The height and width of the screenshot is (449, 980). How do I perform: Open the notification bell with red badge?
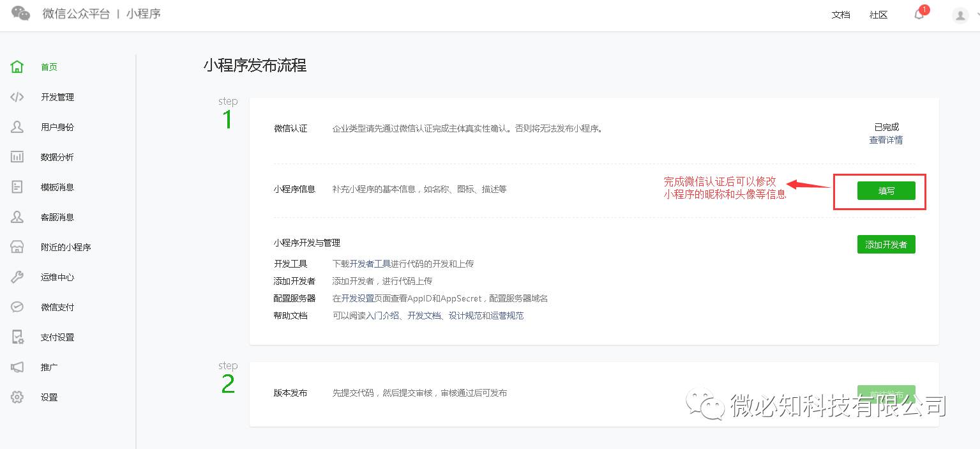click(919, 14)
